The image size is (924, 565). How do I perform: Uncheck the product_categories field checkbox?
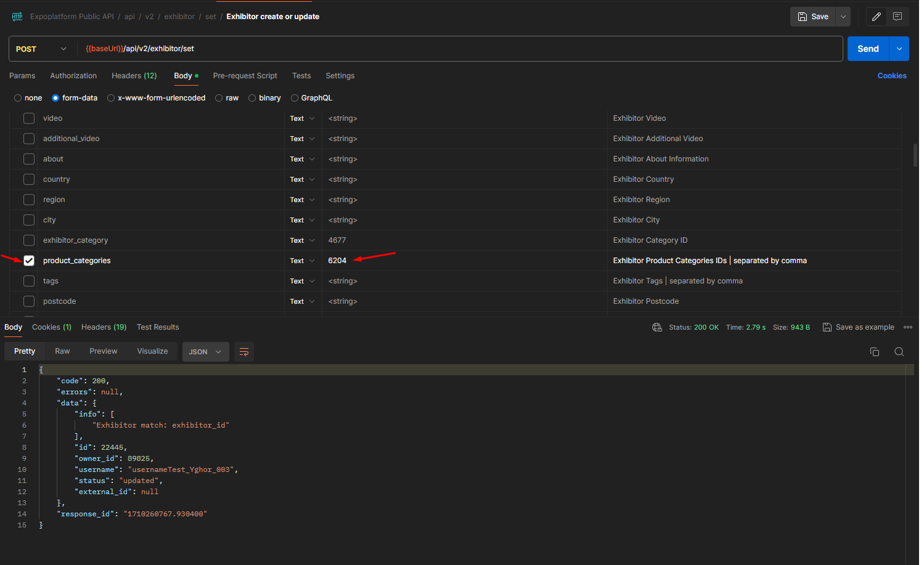point(28,260)
